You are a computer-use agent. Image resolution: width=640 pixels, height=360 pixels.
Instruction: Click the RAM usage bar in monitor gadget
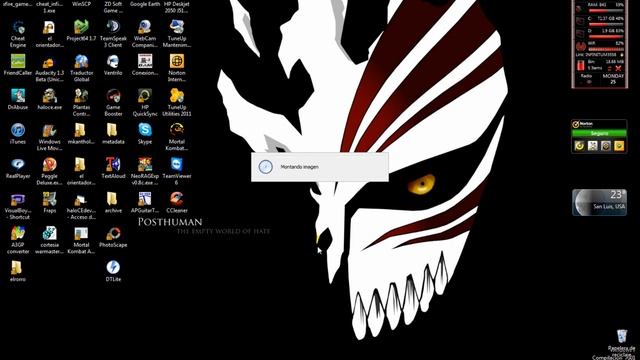click(606, 10)
